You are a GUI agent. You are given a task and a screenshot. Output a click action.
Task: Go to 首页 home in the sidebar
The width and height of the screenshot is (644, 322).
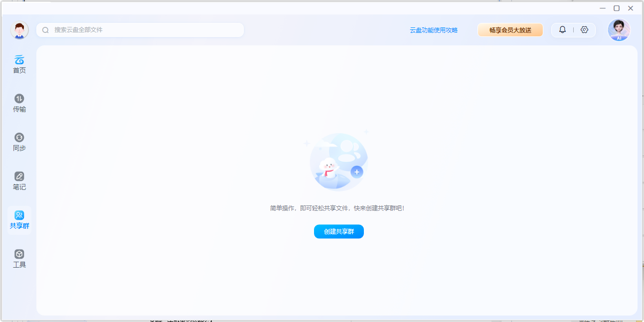click(19, 64)
